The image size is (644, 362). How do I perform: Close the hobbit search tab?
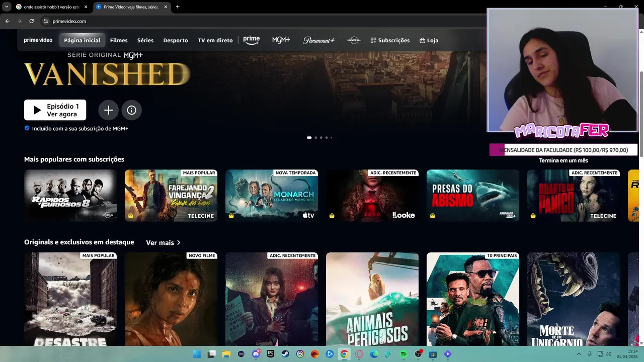pyautogui.click(x=86, y=7)
